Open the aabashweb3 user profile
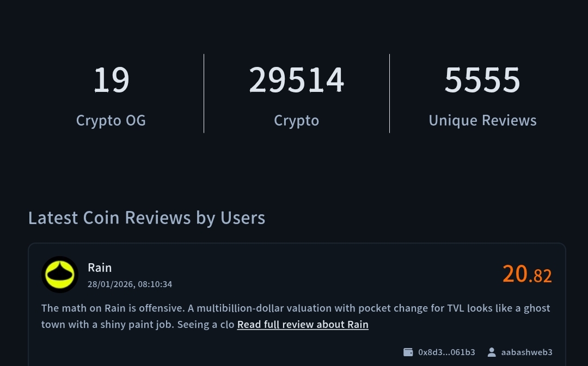This screenshot has height=366, width=588. [526, 352]
